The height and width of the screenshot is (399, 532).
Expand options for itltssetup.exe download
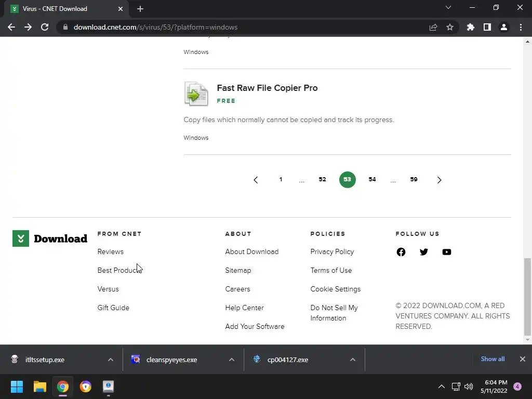pyautogui.click(x=111, y=360)
